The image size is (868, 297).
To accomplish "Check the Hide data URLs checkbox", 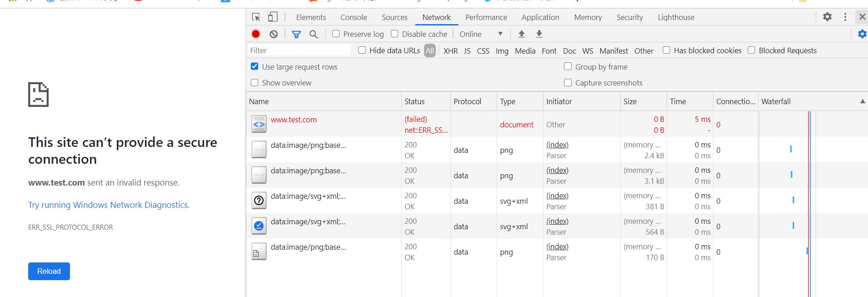I will [x=362, y=50].
